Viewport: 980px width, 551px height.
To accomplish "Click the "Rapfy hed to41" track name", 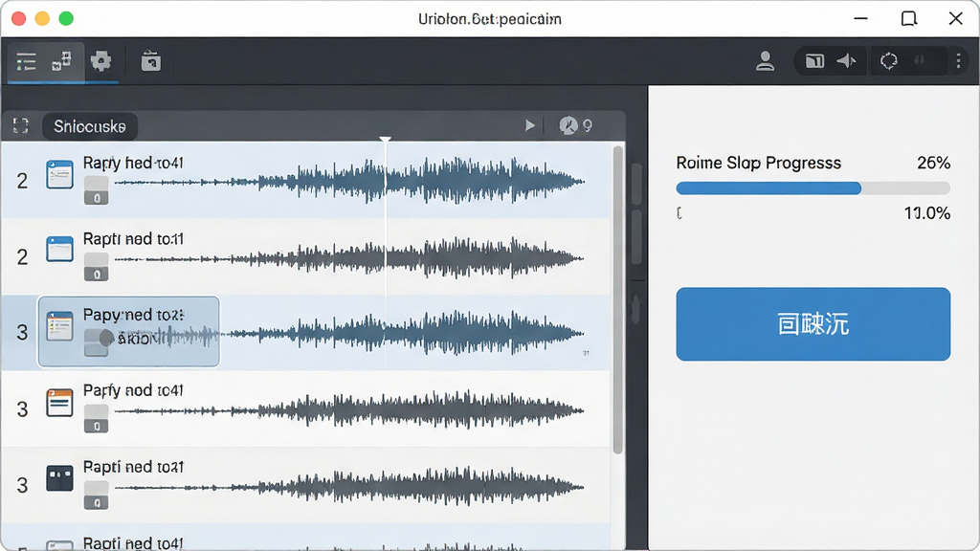I will coord(133,163).
